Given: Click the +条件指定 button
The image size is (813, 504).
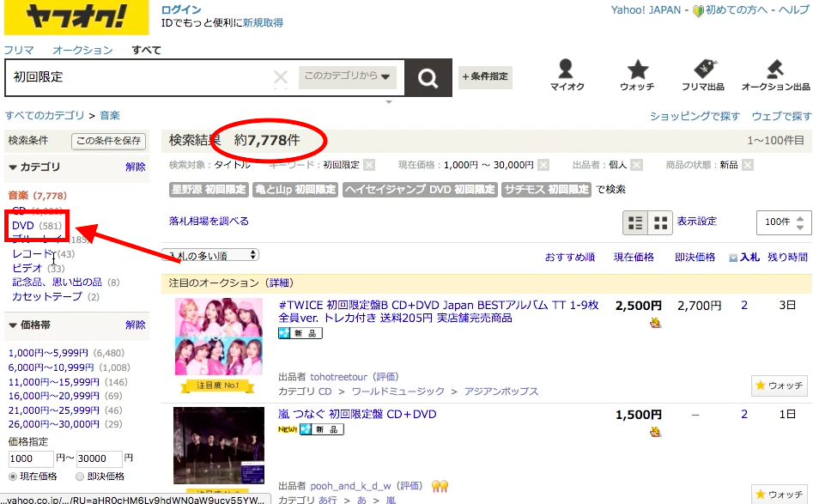Looking at the screenshot, I should tap(485, 76).
